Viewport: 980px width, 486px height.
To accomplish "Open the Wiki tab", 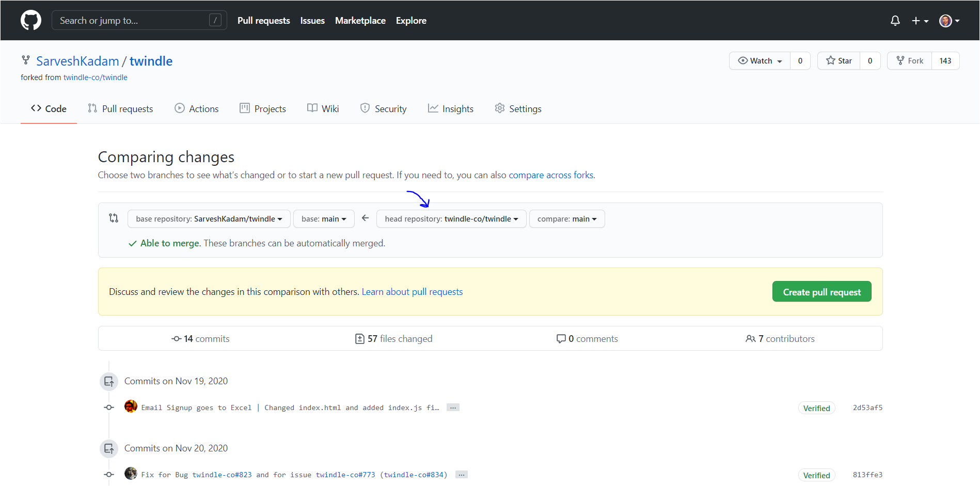I will pos(323,109).
